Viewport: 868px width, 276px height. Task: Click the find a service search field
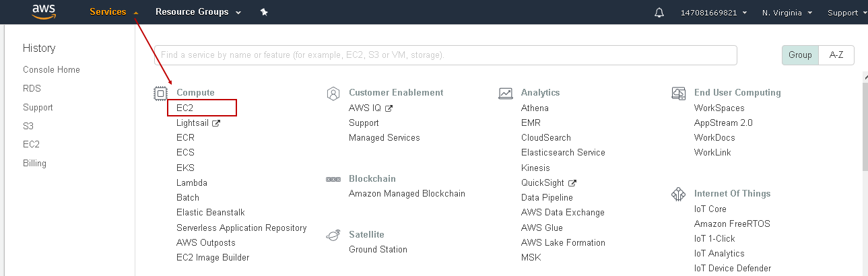(x=445, y=55)
